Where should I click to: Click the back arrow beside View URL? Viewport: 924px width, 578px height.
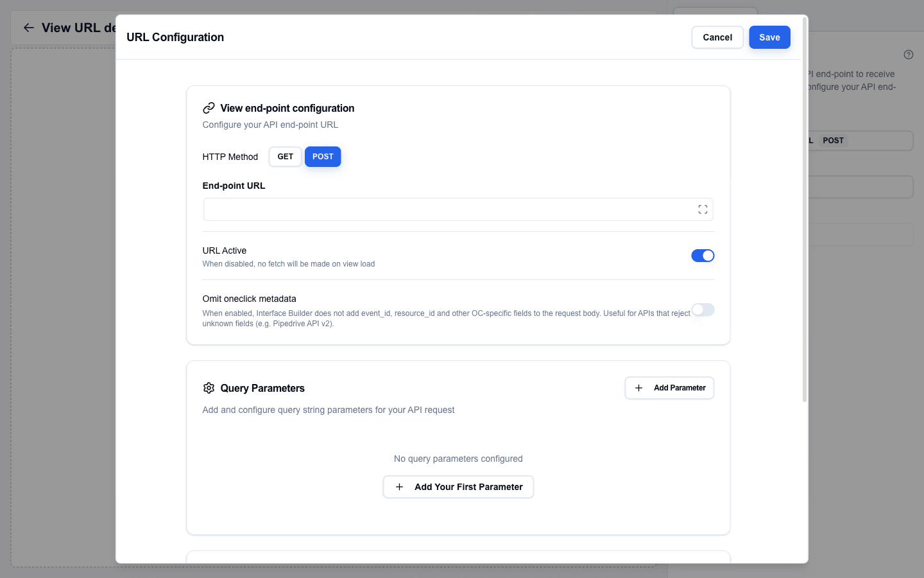28,28
